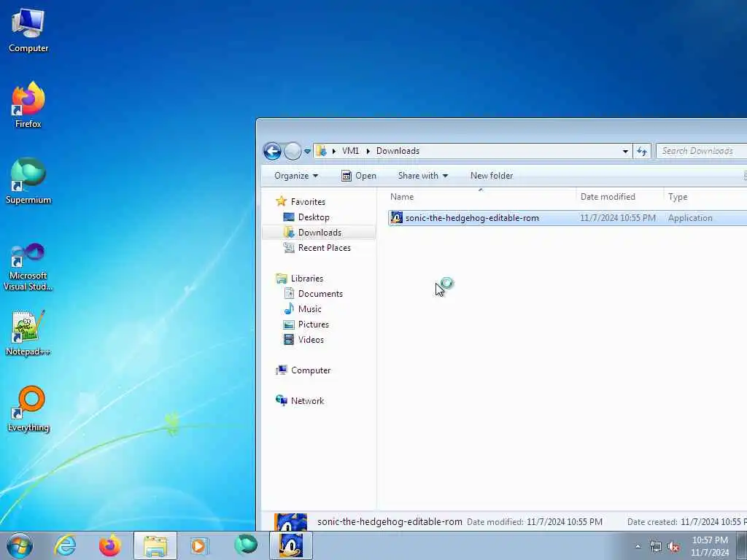Open the Music library

click(309, 309)
